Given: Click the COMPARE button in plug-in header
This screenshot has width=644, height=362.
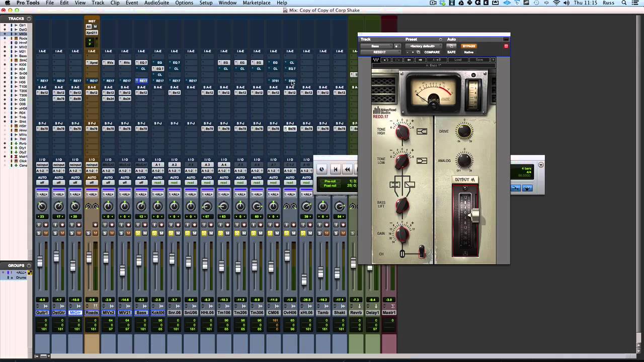Looking at the screenshot, I should click(432, 52).
